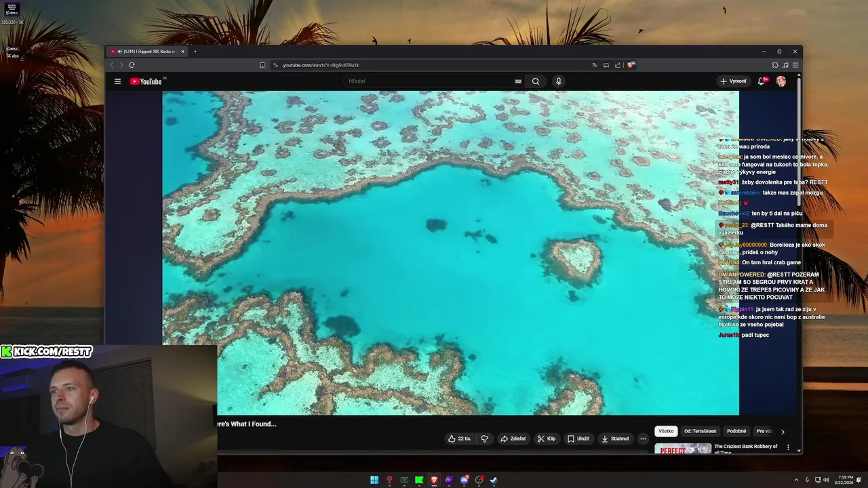868x488 pixels.
Task: Bookmark this page via the bookmark icon
Action: (x=262, y=65)
